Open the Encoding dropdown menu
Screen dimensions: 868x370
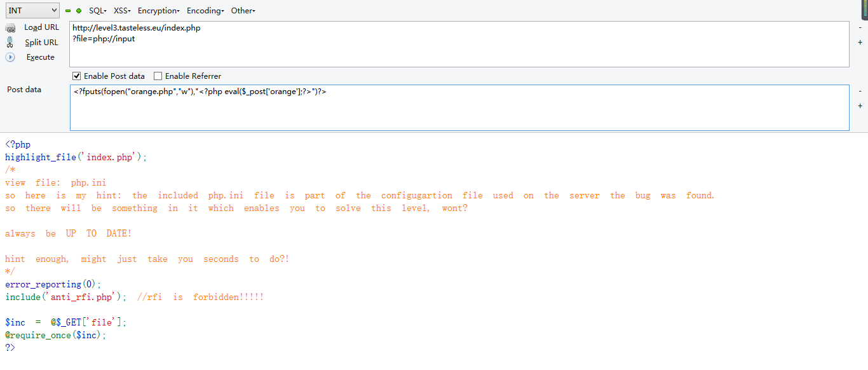[x=205, y=11]
